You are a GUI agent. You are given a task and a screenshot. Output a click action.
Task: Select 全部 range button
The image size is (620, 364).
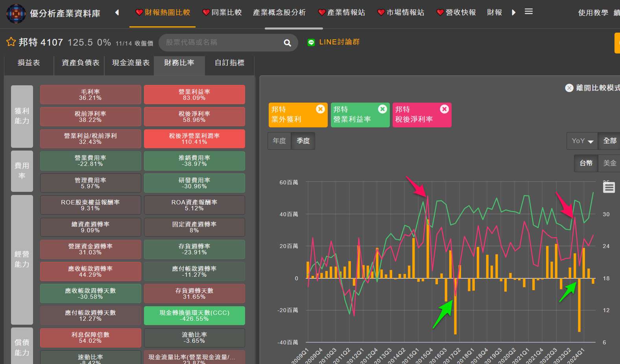tap(609, 141)
